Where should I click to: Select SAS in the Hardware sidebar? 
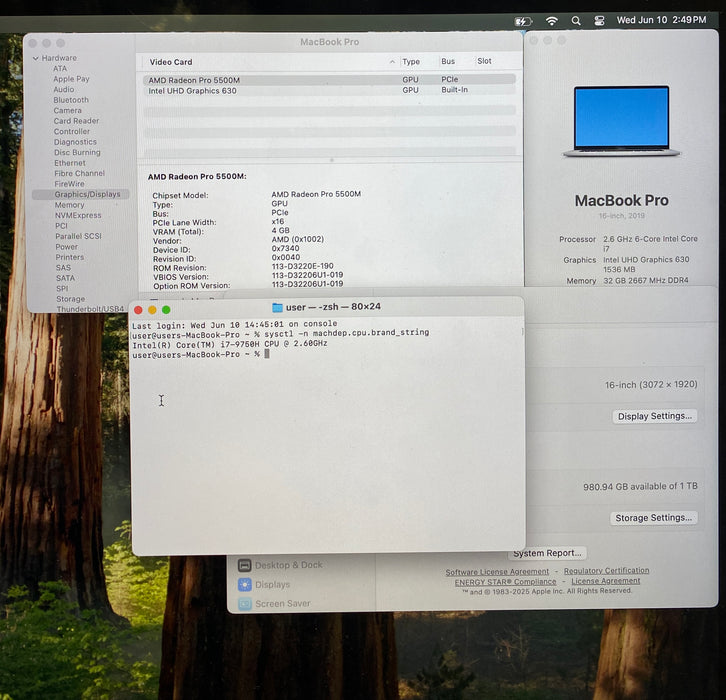pyautogui.click(x=63, y=268)
